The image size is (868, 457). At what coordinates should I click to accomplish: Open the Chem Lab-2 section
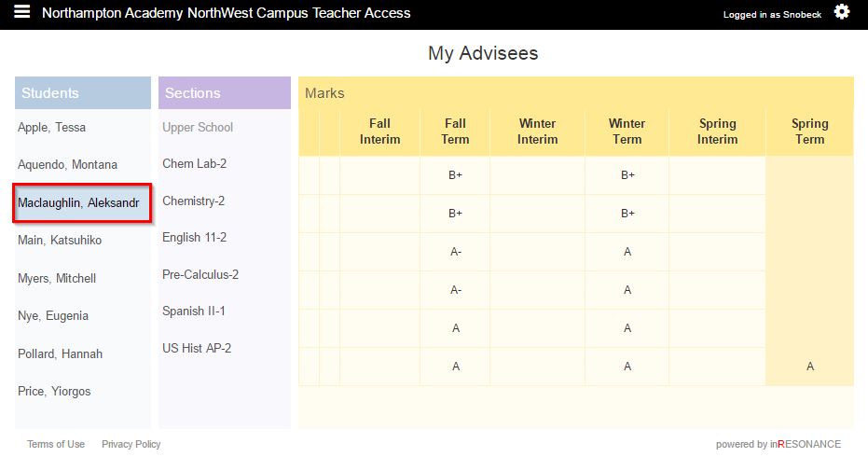pos(195,164)
